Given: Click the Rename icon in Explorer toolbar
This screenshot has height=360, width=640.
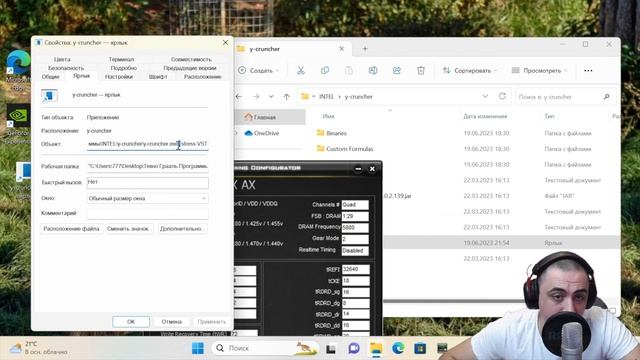Looking at the screenshot, I should [x=373, y=71].
